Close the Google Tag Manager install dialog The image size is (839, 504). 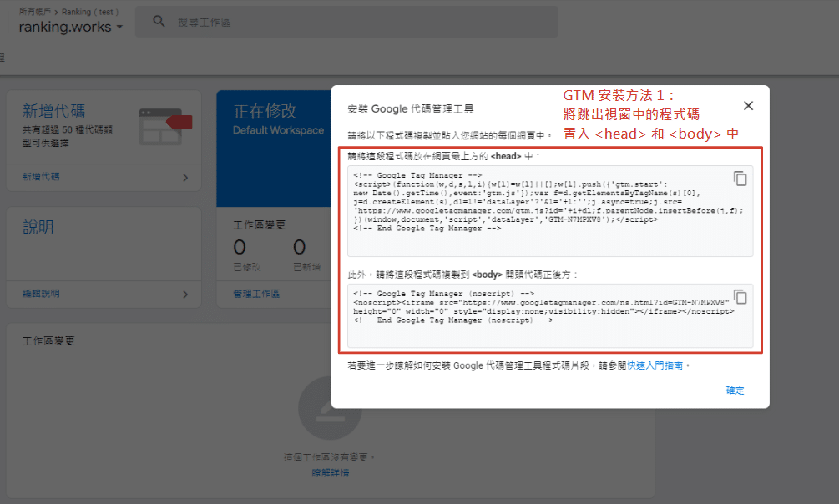click(748, 106)
